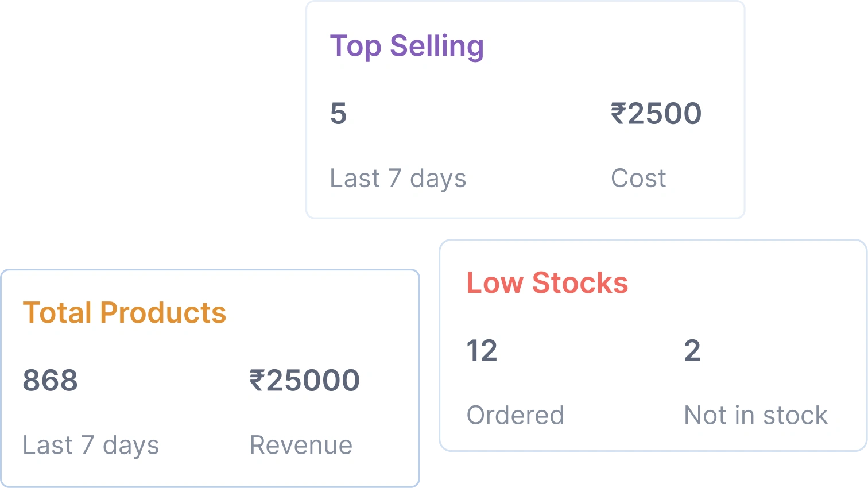This screenshot has height=488, width=868.
Task: Select the count 5 in Top Selling
Action: click(x=338, y=113)
